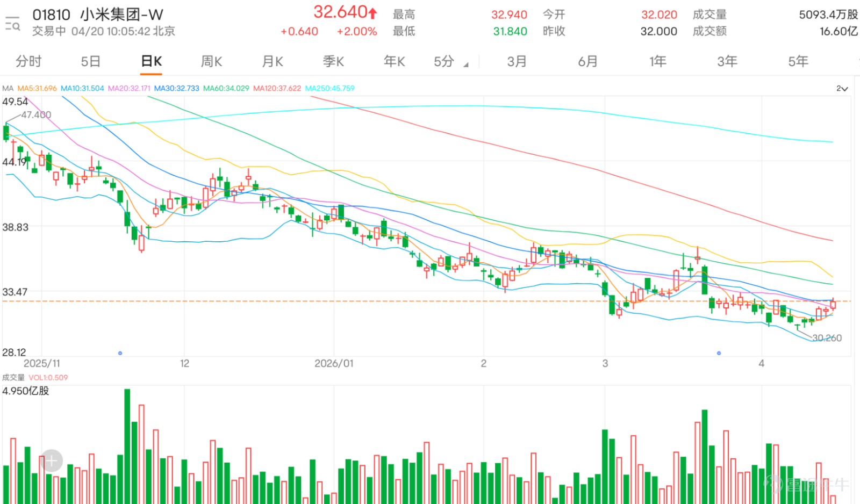
Task: Open the 周K chart tab
Action: click(x=211, y=61)
